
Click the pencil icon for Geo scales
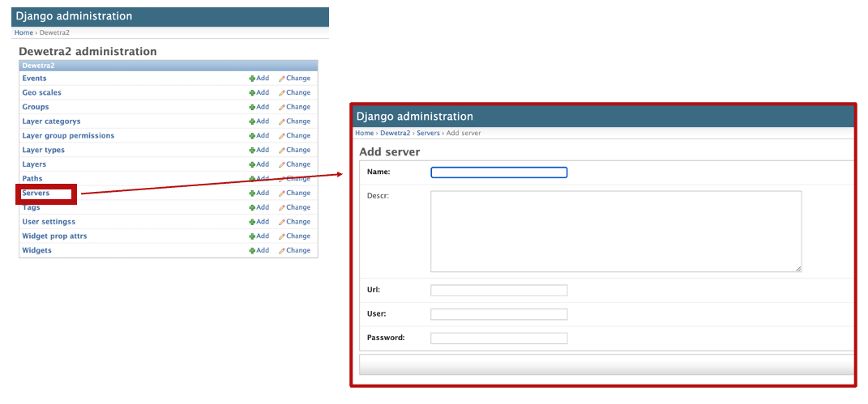point(282,93)
